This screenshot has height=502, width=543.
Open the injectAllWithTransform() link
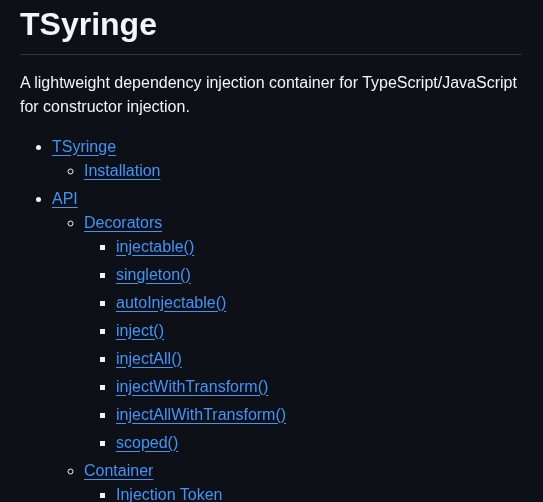coord(201,415)
